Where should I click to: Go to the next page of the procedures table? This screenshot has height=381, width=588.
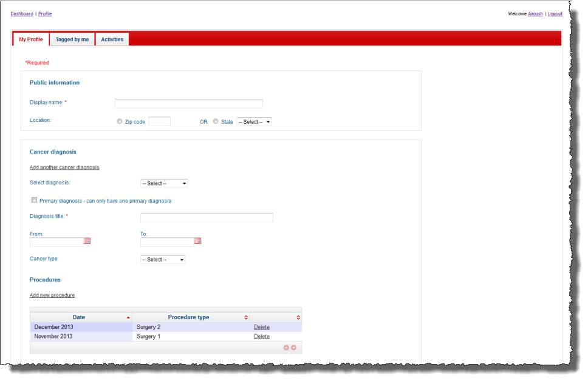[293, 348]
